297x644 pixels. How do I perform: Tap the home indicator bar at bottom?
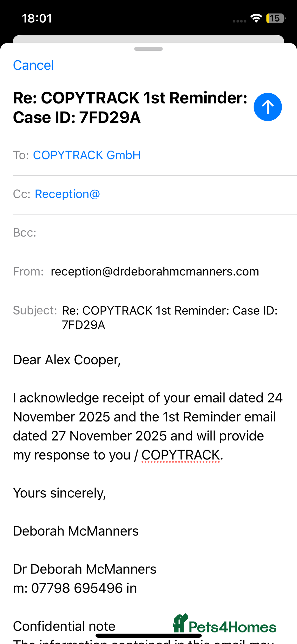[x=148, y=636]
